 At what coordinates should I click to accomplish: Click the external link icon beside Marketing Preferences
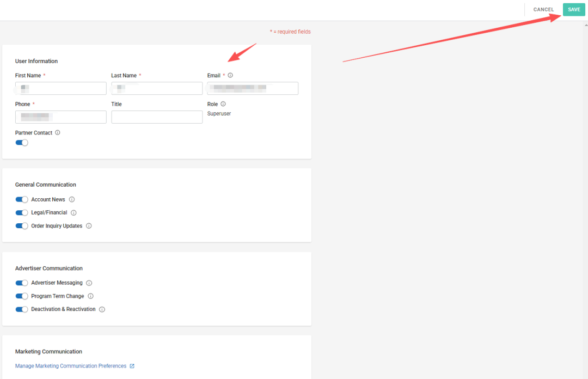(x=132, y=366)
